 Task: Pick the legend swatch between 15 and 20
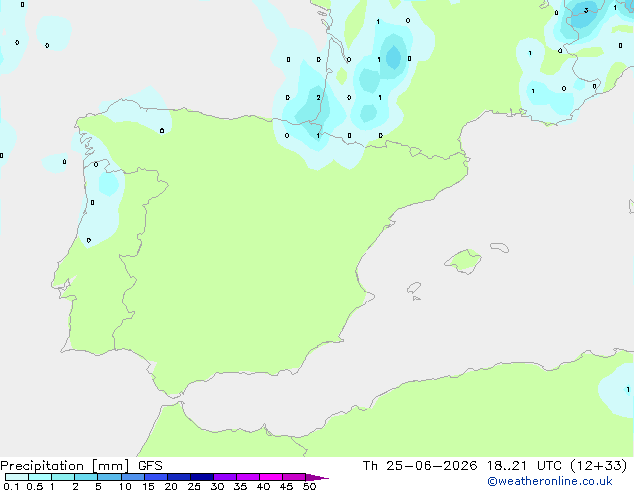pos(156,477)
